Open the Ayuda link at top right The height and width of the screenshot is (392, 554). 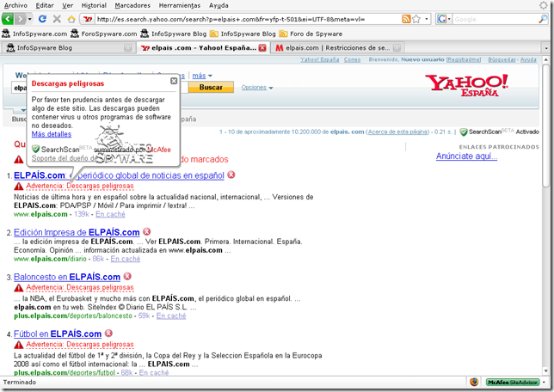528,59
